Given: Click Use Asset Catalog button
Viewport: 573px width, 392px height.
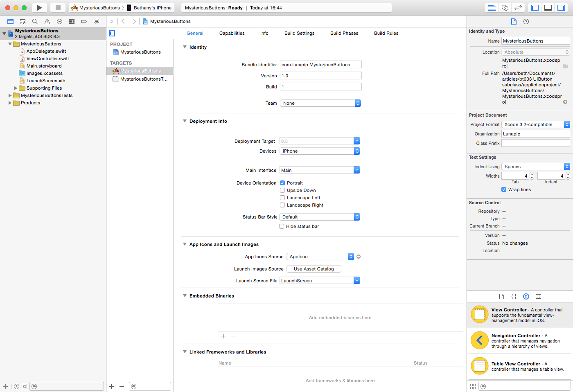Looking at the screenshot, I should pos(314,269).
